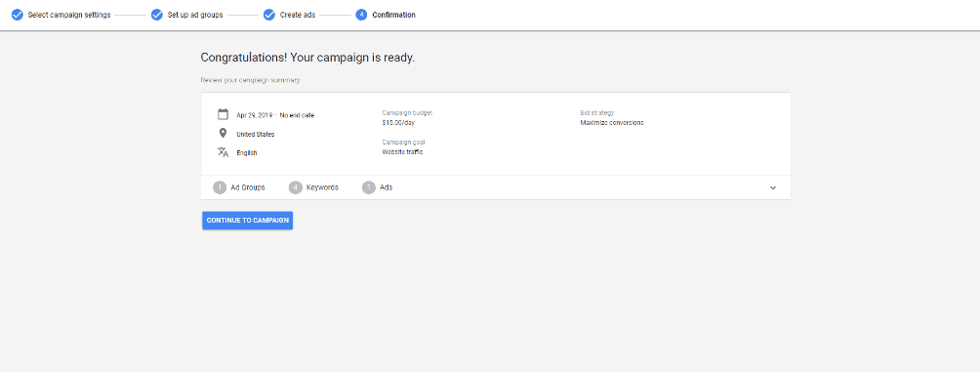The height and width of the screenshot is (372, 980).
Task: Select the Keywords summary label
Action: pos(322,187)
